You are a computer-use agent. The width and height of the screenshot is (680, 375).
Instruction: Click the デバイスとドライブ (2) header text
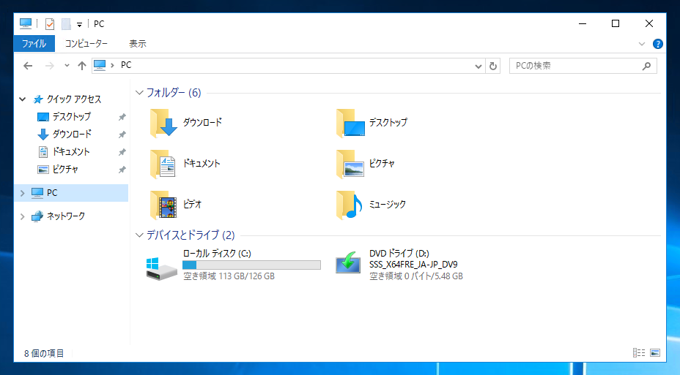pyautogui.click(x=190, y=235)
